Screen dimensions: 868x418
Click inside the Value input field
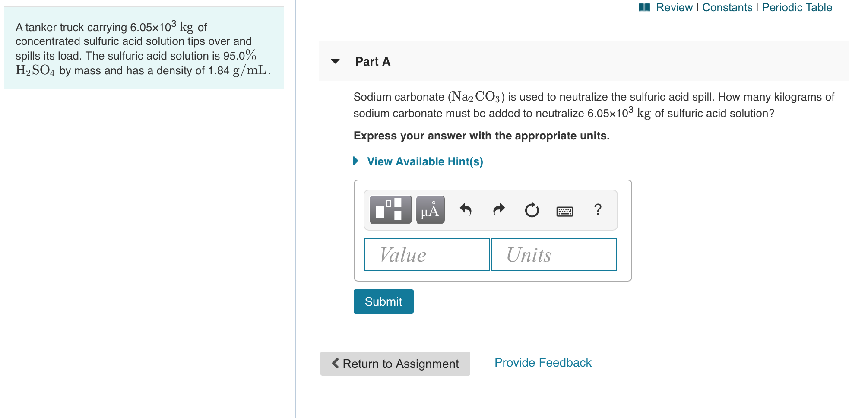[427, 255]
